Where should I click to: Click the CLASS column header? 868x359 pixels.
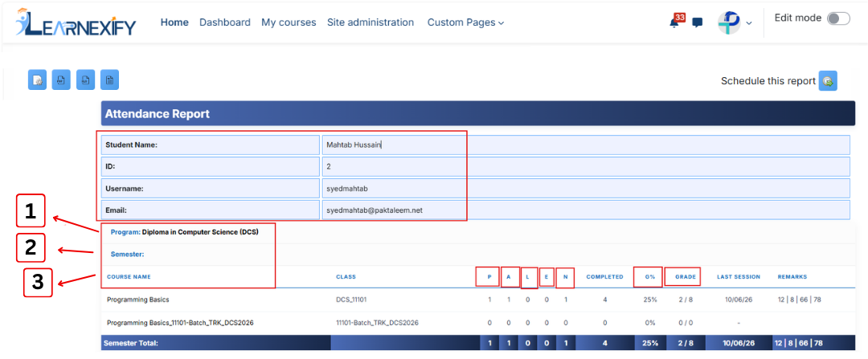coord(346,276)
